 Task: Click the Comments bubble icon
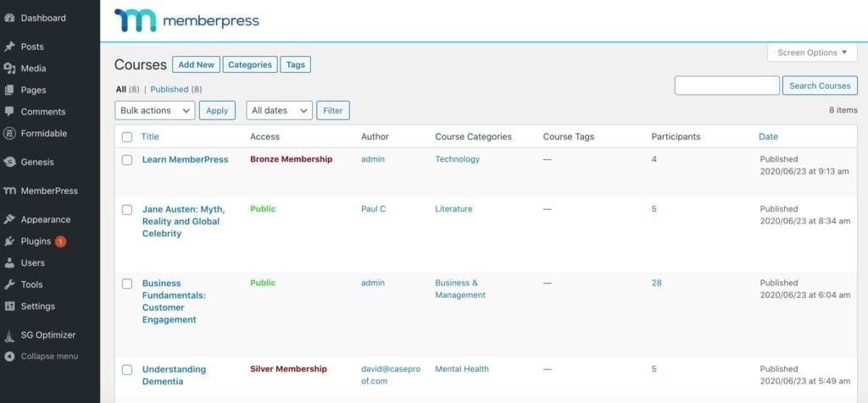point(10,112)
